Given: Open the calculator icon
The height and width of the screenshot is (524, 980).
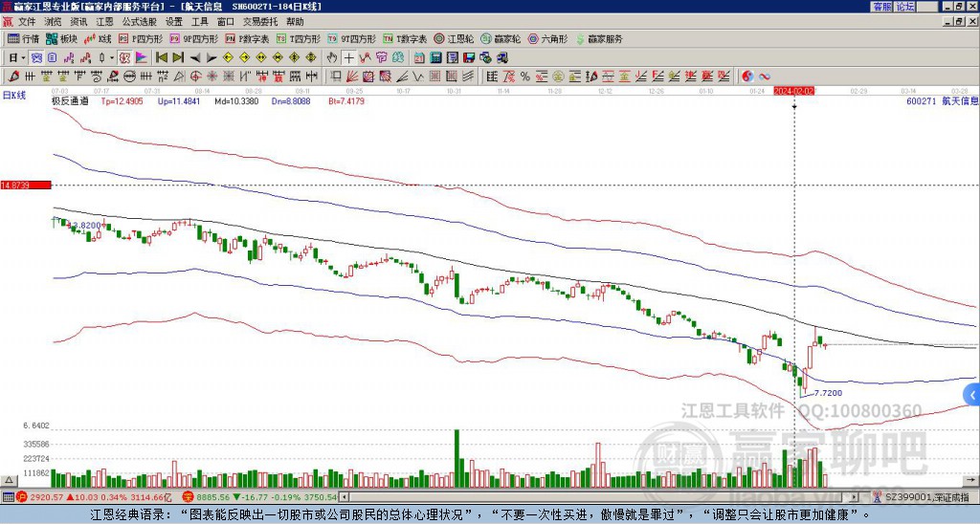Looking at the screenshot, I should pyautogui.click(x=435, y=58).
